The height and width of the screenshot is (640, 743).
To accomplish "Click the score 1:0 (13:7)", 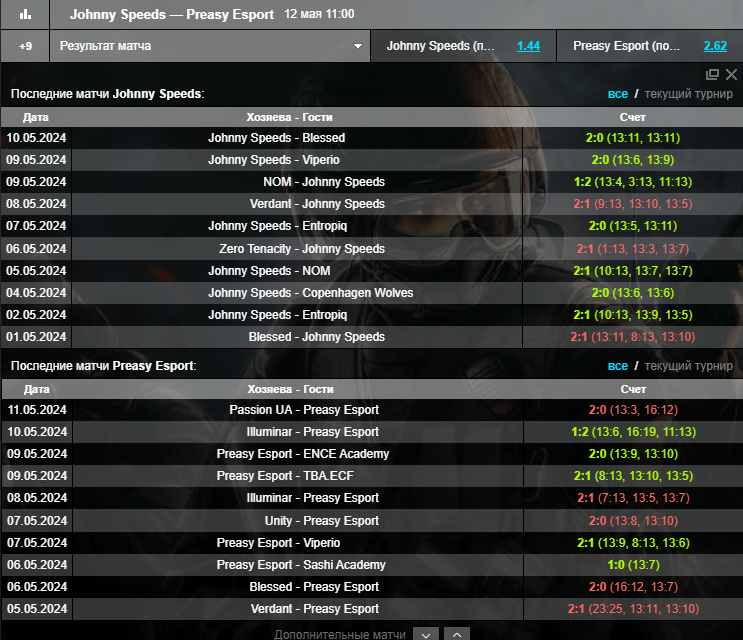I will click(x=633, y=565).
